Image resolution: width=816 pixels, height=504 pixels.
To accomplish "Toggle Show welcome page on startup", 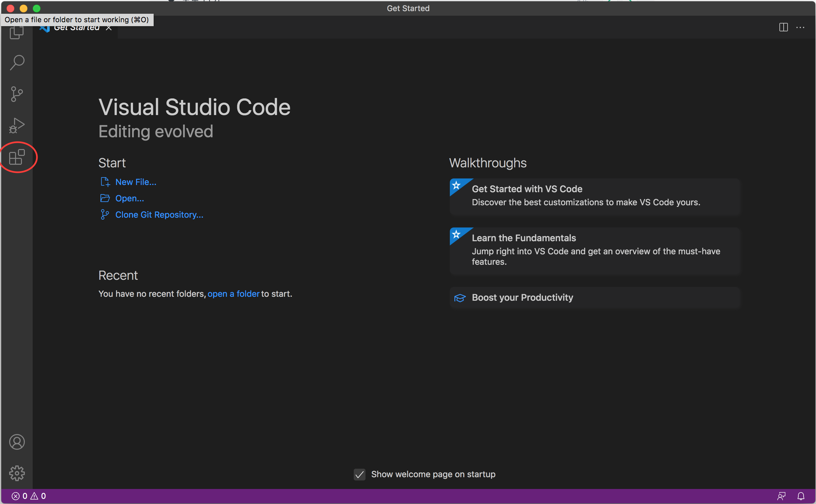I will click(x=359, y=474).
